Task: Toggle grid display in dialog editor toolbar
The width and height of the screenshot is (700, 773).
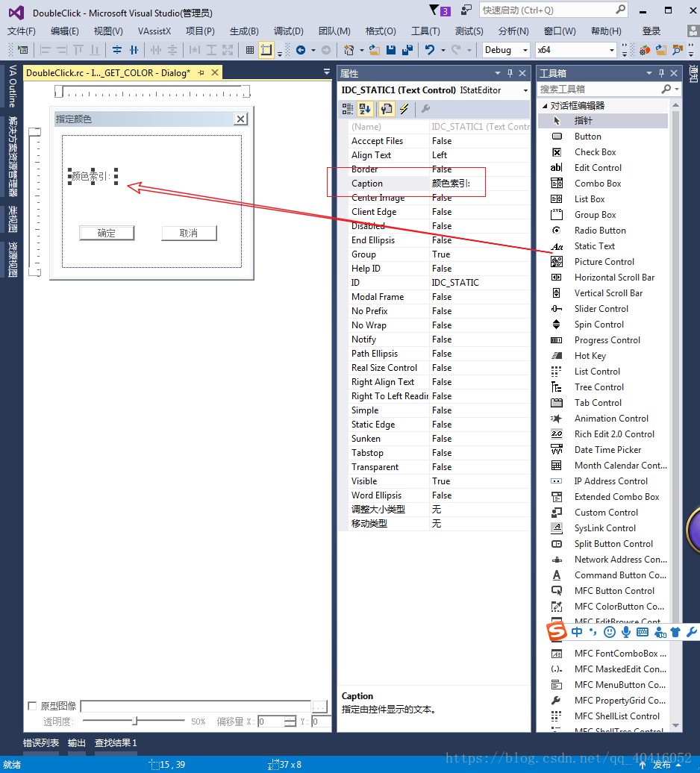Action: (x=250, y=50)
